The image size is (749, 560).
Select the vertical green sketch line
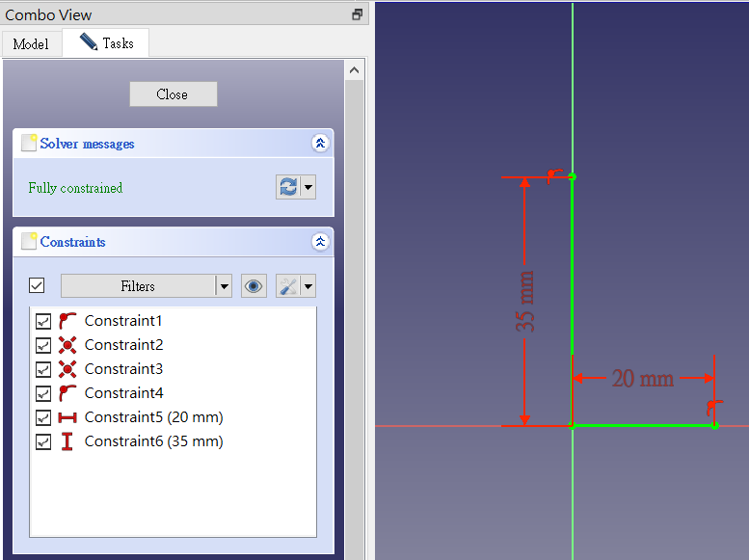(x=573, y=301)
